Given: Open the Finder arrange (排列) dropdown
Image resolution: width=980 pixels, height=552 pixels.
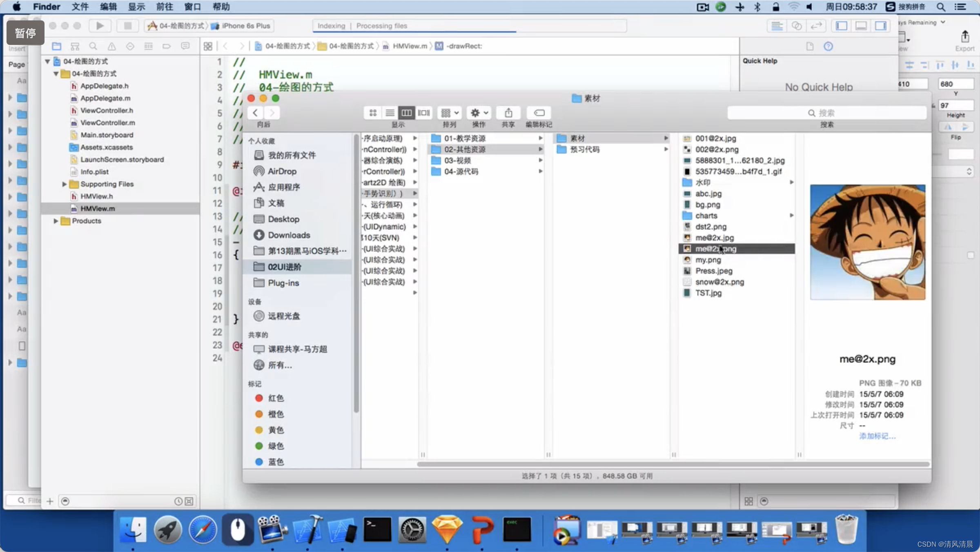Looking at the screenshot, I should (450, 113).
